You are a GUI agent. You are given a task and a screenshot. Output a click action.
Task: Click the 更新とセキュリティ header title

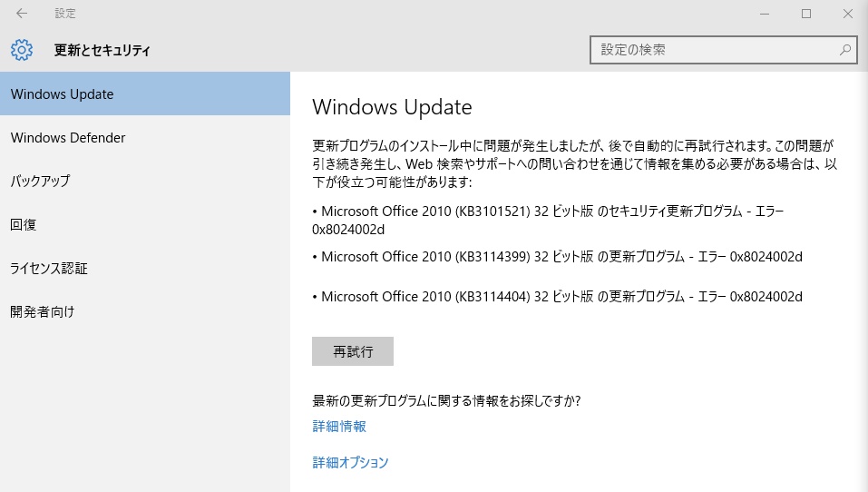(x=102, y=50)
